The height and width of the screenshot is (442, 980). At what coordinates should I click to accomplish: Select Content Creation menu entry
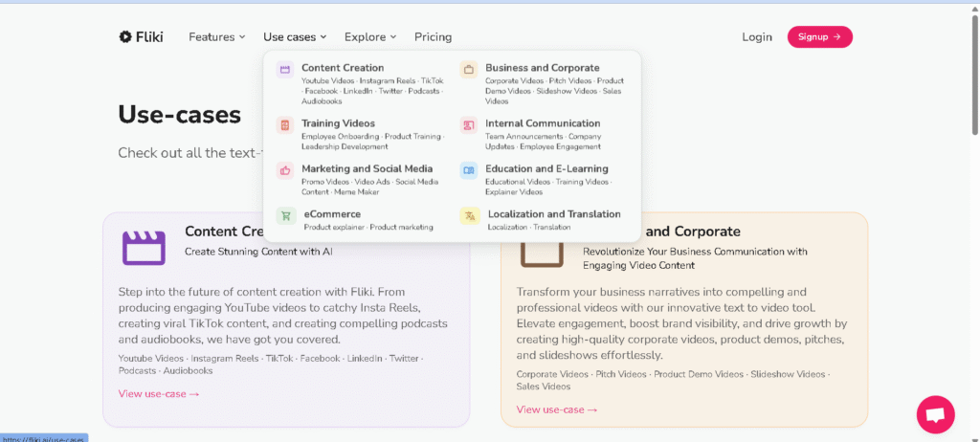point(343,68)
